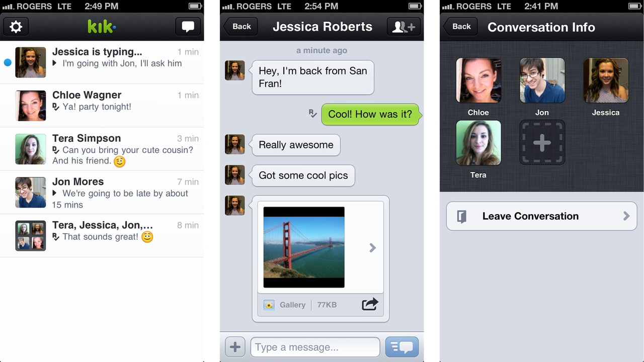Image resolution: width=644 pixels, height=362 pixels.
Task: Tap the share icon under the photo
Action: [370, 304]
